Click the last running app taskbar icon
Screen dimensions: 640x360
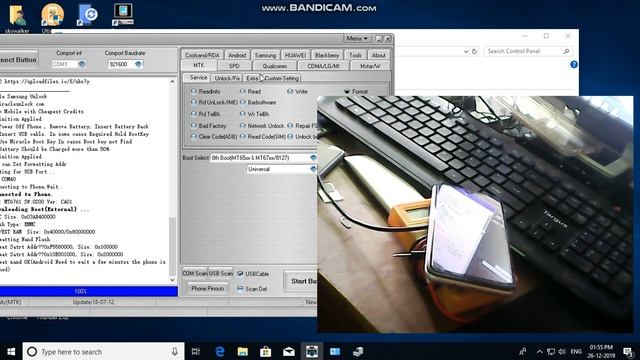pyautogui.click(x=358, y=351)
